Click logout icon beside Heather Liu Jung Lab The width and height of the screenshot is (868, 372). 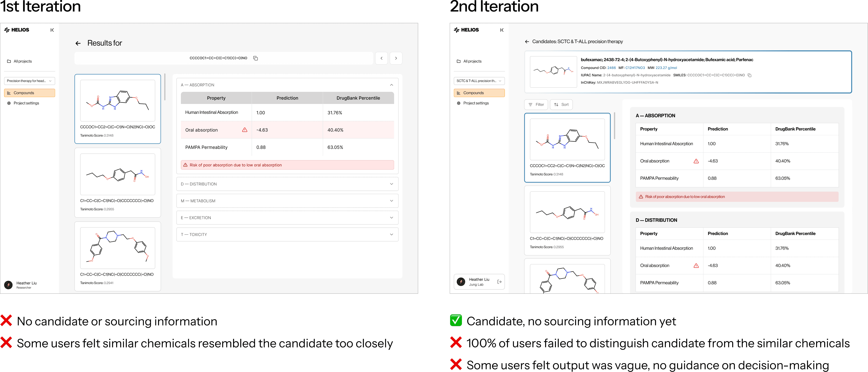tap(499, 282)
